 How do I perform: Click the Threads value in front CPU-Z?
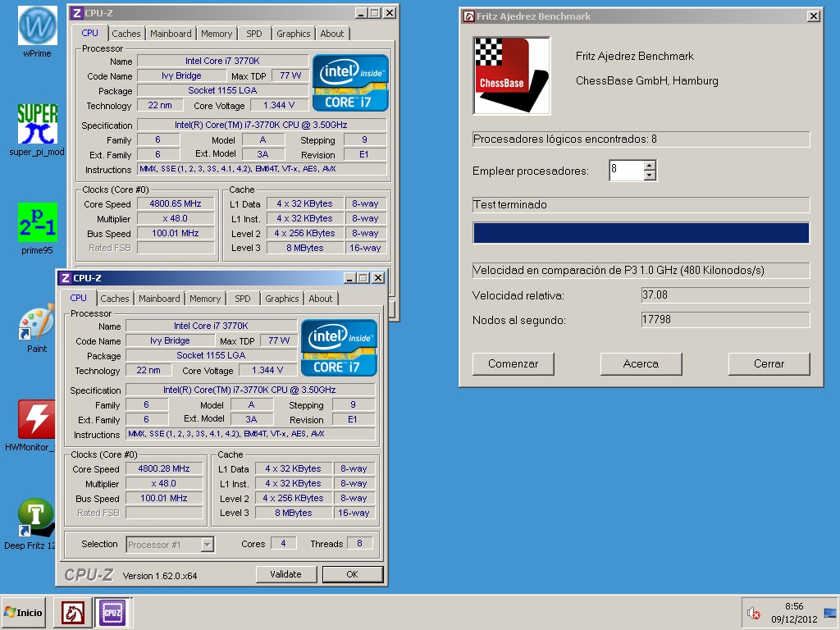pyautogui.click(x=359, y=544)
